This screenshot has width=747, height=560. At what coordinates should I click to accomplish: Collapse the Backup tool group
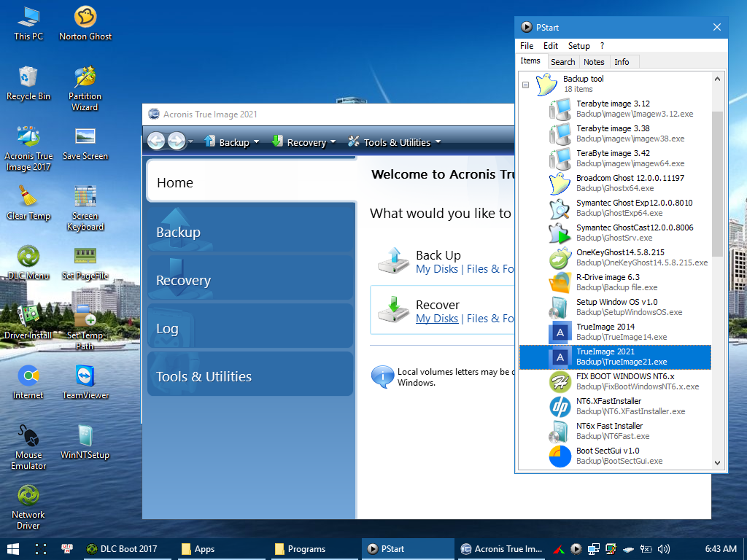click(x=525, y=85)
